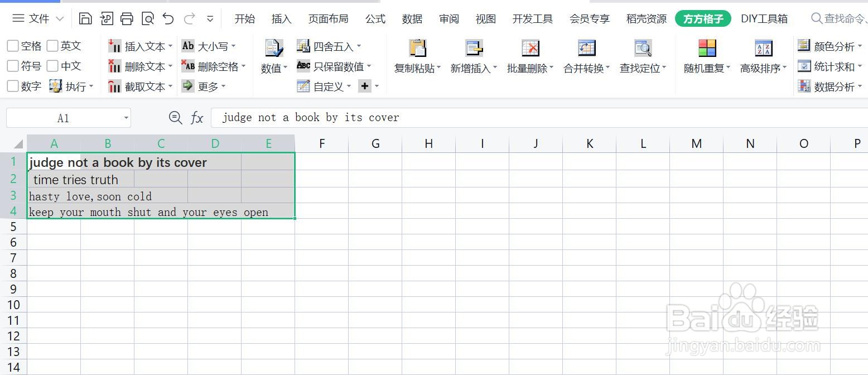Click the Undo arrow
The image size is (868, 375).
[168, 18]
